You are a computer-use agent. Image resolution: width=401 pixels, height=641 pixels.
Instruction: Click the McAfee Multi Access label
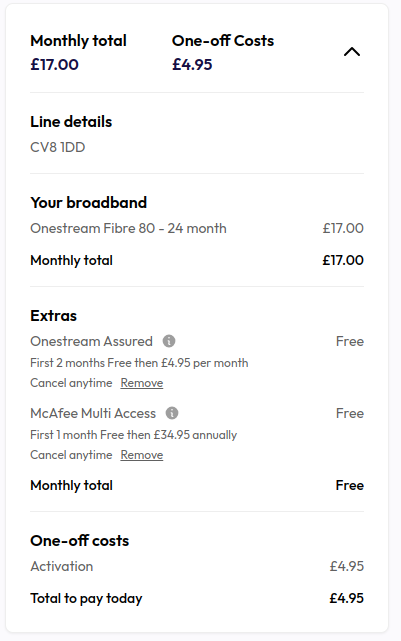(93, 413)
